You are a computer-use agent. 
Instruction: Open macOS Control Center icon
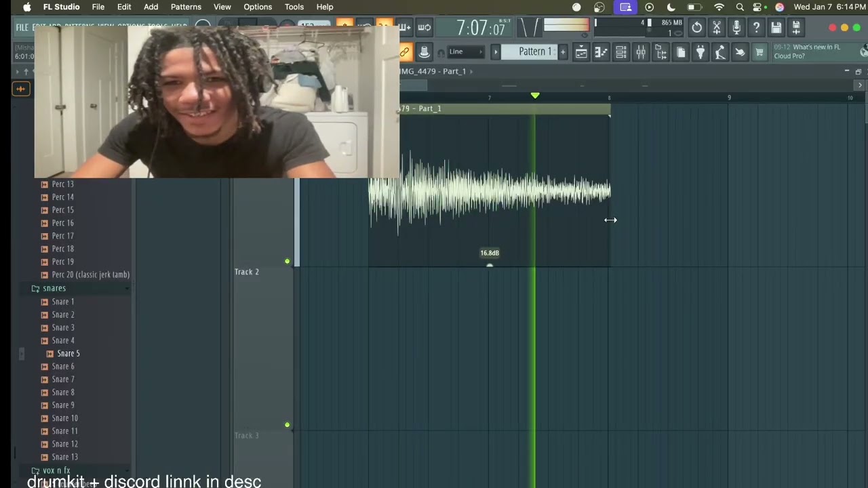click(758, 7)
